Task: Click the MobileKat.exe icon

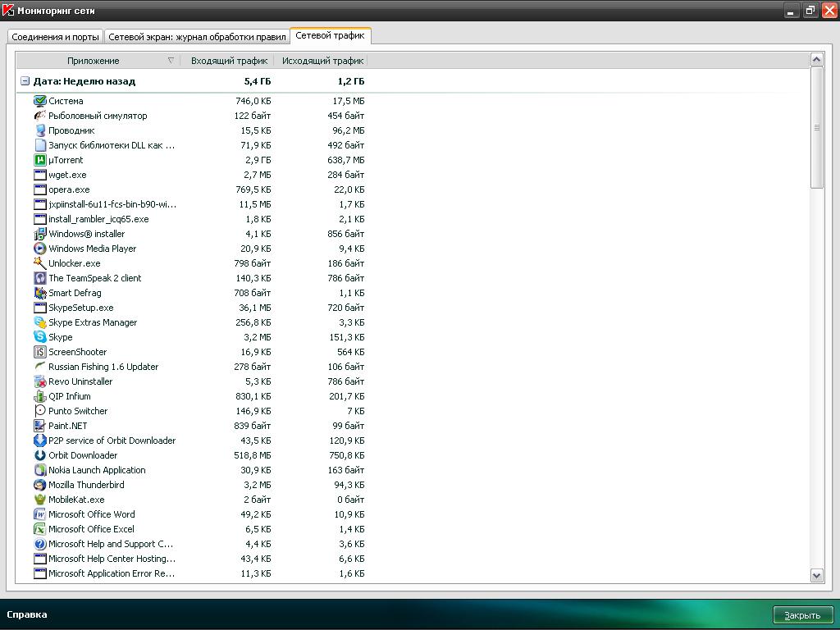Action: click(x=39, y=500)
